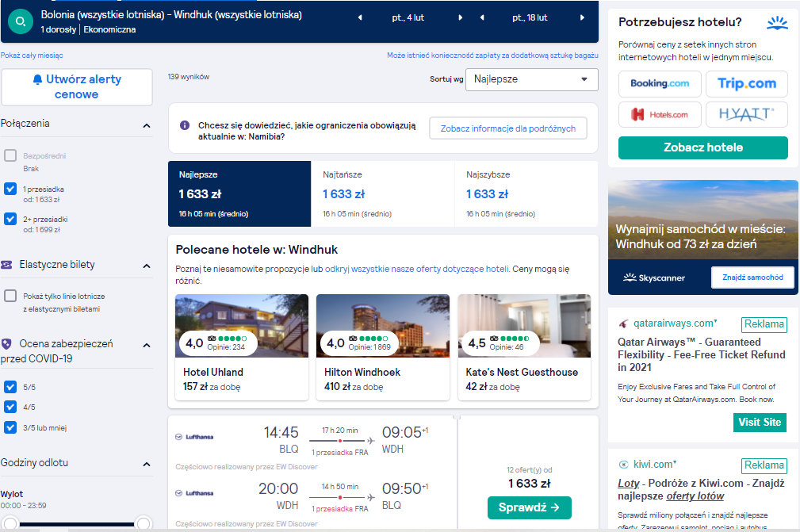
Task: Click the Wylot time slider right handle
Action: (144, 524)
